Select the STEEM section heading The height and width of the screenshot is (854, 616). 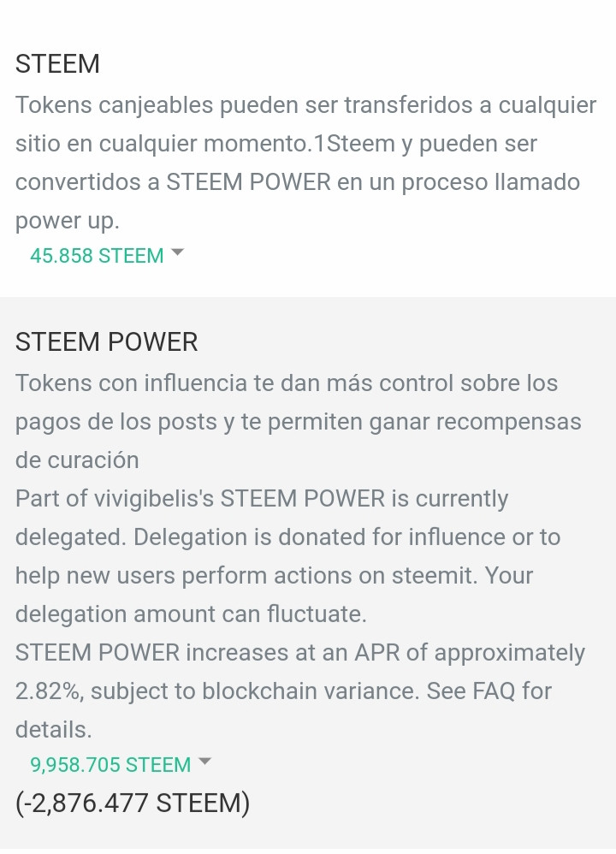coord(57,63)
